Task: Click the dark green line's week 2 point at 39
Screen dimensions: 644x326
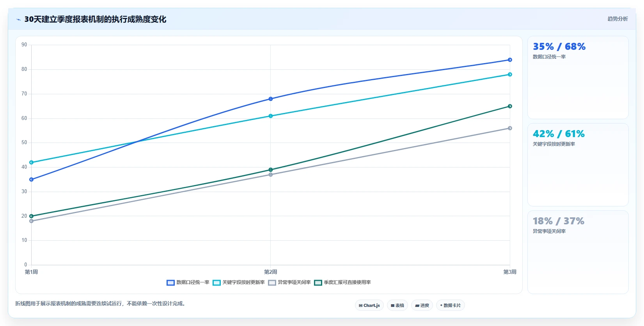Action: [x=271, y=170]
